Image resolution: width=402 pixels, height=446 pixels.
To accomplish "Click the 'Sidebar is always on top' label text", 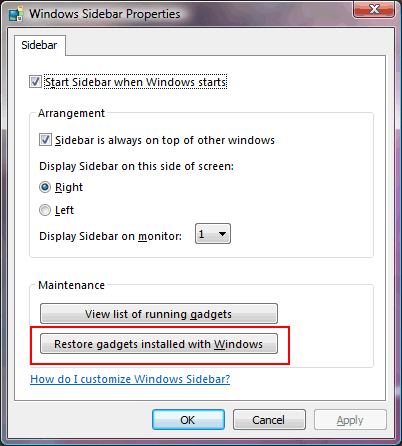I will click(165, 140).
